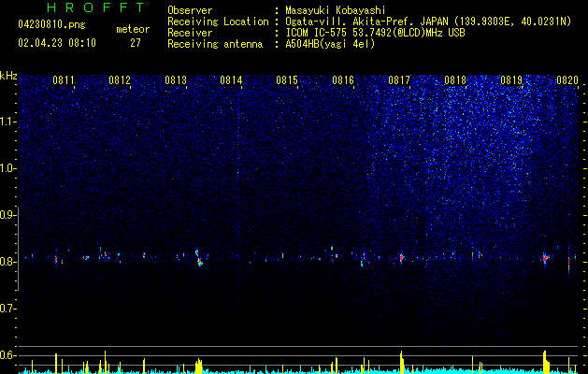Image resolution: width=588 pixels, height=374 pixels.
Task: Click the meteor echo just after 0813
Action: [198, 258]
